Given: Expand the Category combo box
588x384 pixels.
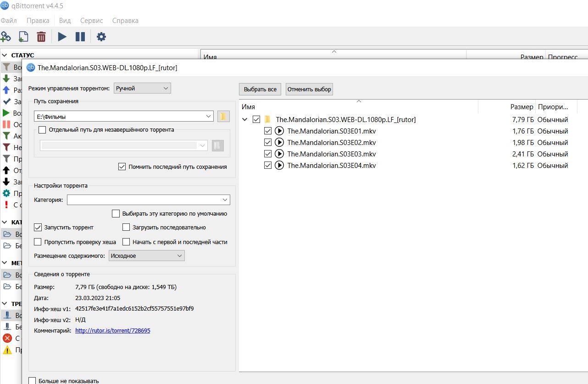Looking at the screenshot, I should pos(149,200).
